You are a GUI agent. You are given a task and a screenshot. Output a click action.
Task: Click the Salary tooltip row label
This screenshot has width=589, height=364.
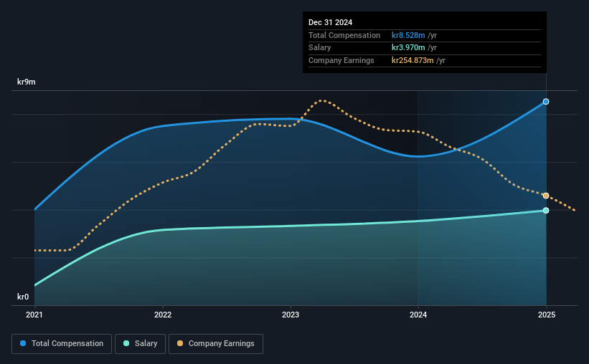[x=320, y=48]
